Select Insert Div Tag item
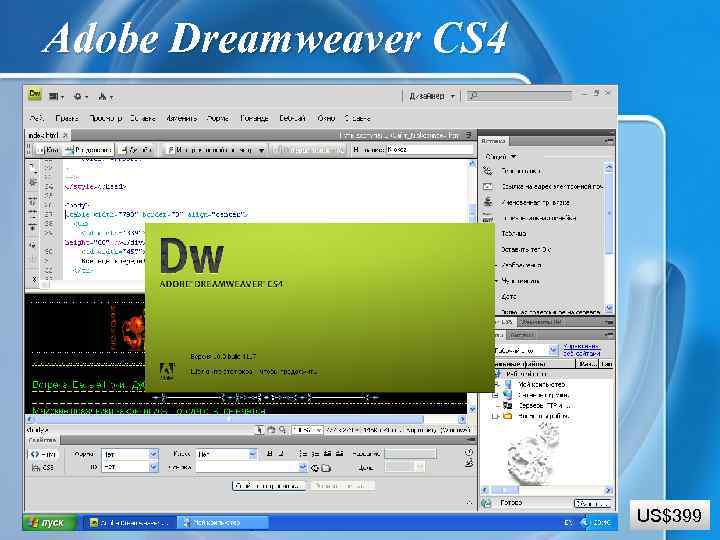The height and width of the screenshot is (540, 720). click(x=525, y=249)
